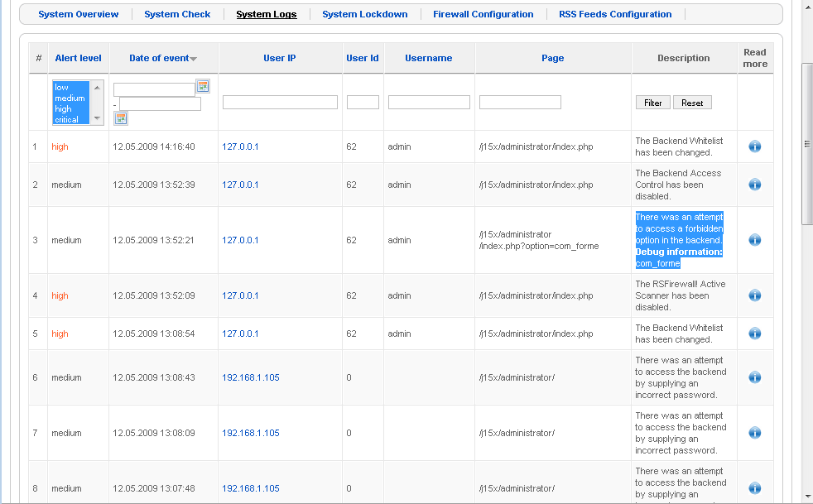The height and width of the screenshot is (504, 813).
Task: Click the page scrollbar down arrow
Action: click(x=806, y=497)
